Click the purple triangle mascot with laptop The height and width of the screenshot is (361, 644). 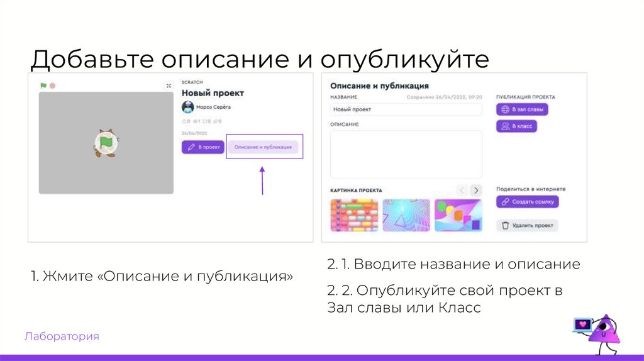pyautogui.click(x=597, y=333)
